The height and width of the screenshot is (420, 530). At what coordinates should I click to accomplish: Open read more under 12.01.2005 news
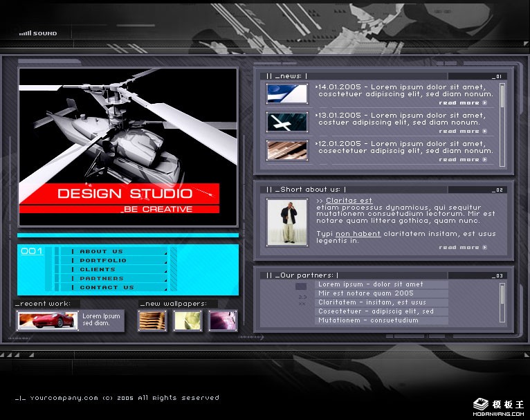(463, 159)
